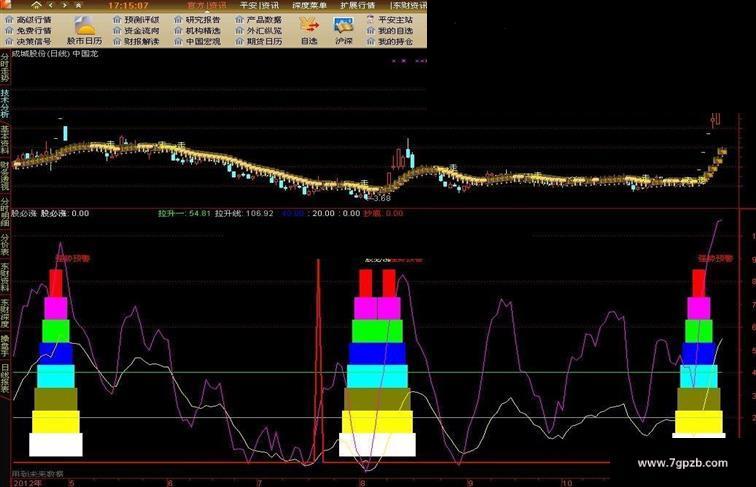
Task: Open the 平安资讯 tab
Action: point(259,6)
